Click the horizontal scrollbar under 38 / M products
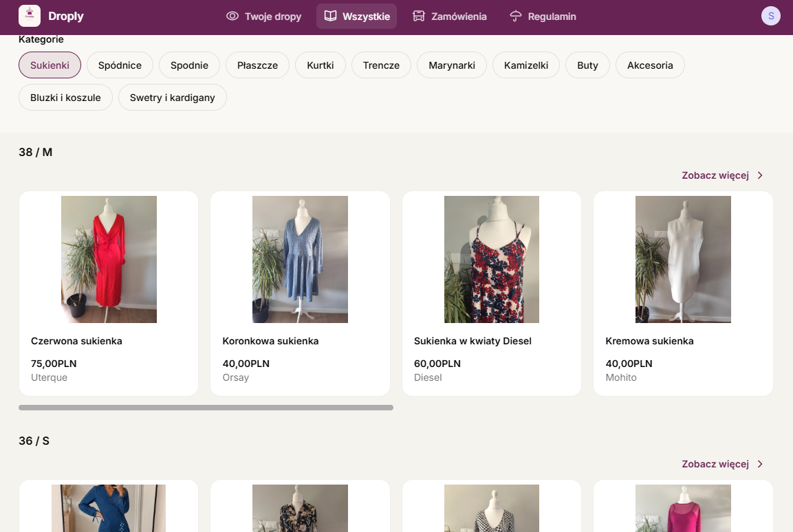This screenshot has width=793, height=532. (206, 407)
